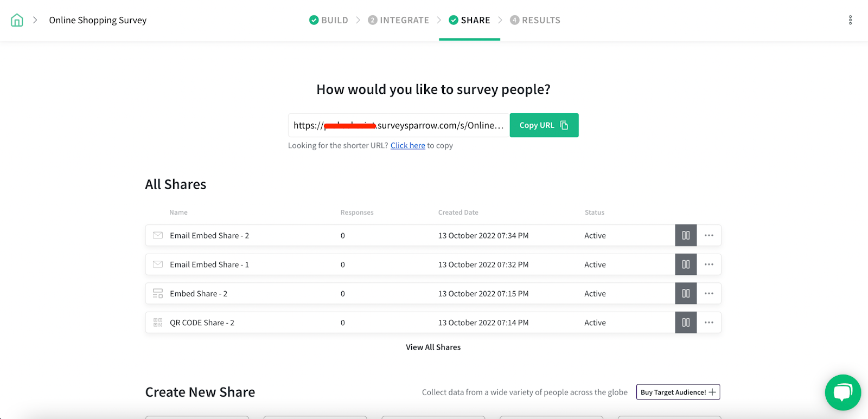
Task: Click the envelope icon for Email Embed Share - 1
Action: 158,265
